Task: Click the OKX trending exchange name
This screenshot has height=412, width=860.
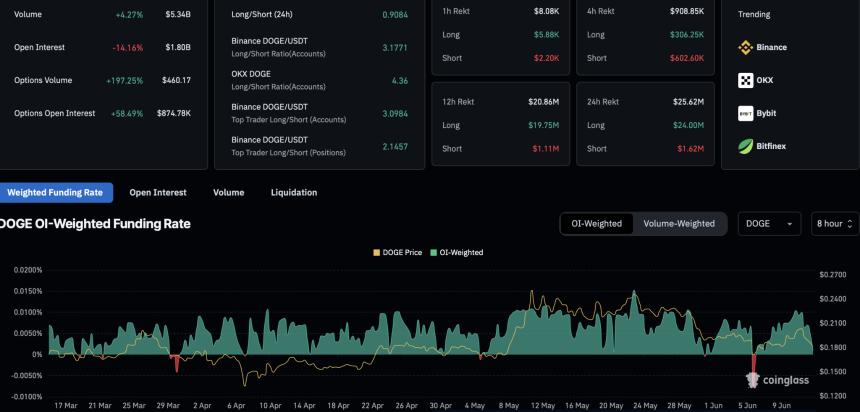Action: click(x=765, y=80)
